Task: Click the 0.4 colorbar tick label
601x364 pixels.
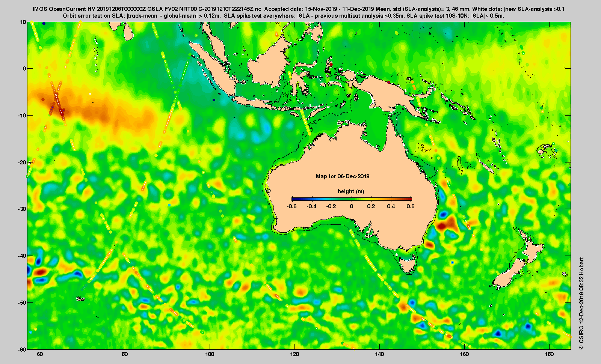Action: pyautogui.click(x=391, y=206)
